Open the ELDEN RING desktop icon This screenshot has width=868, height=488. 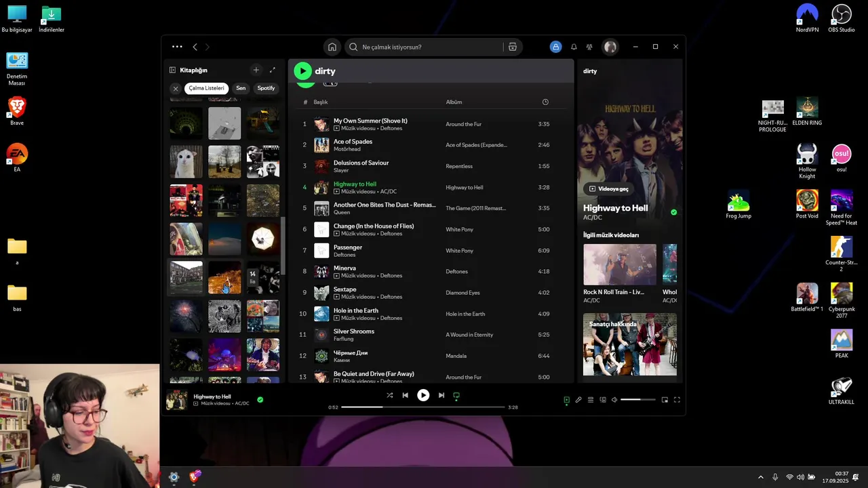(807, 112)
